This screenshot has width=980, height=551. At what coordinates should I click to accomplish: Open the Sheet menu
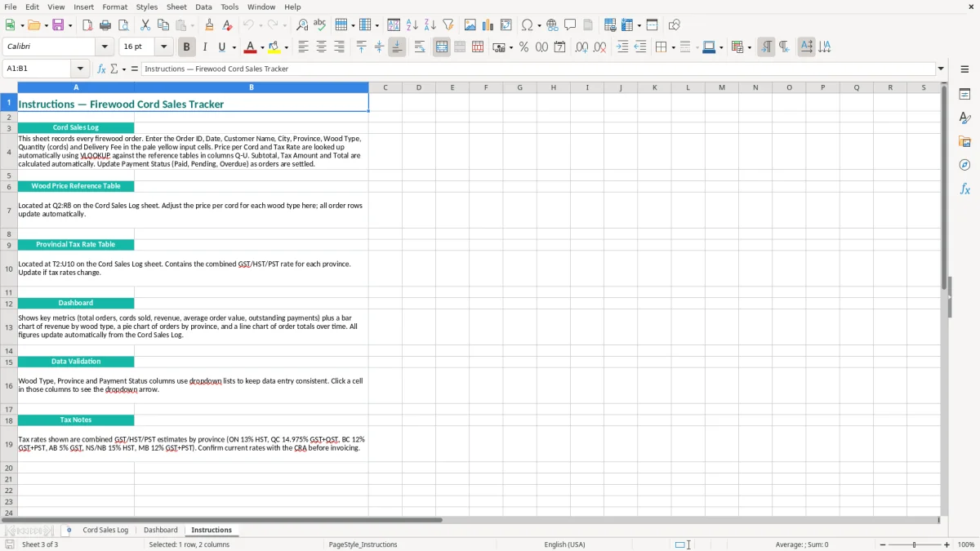[177, 7]
